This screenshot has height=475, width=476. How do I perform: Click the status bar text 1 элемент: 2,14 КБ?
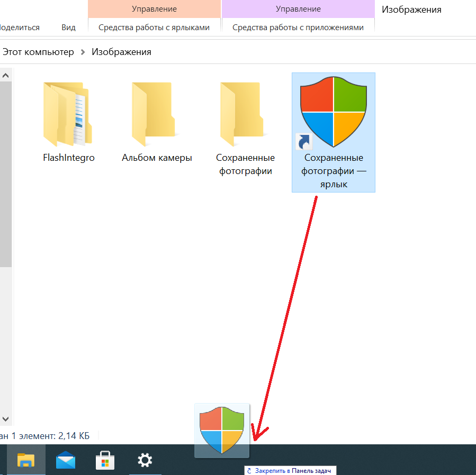tap(50, 436)
